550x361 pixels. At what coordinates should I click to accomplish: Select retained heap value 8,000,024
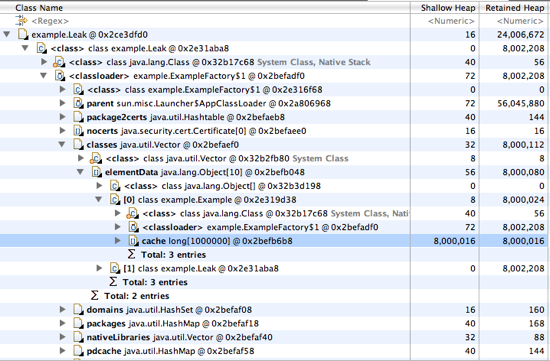click(523, 200)
